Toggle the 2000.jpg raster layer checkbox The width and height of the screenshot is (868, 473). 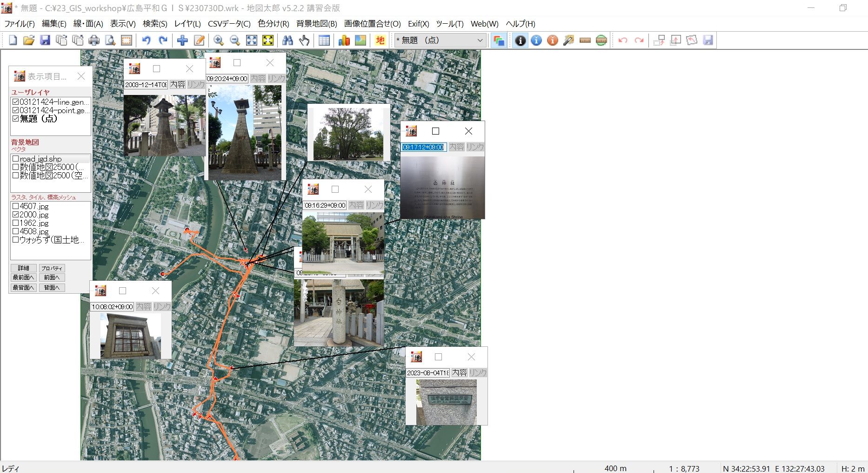(16, 215)
